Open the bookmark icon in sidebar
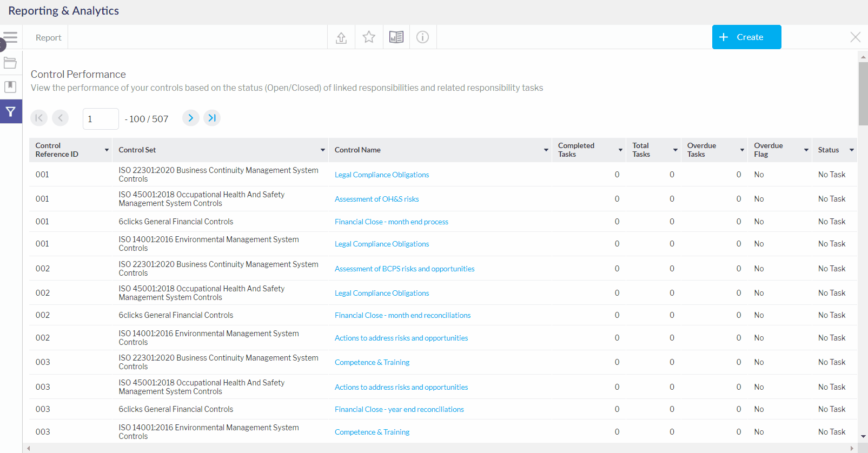Viewport: 868px width, 453px height. coord(10,86)
